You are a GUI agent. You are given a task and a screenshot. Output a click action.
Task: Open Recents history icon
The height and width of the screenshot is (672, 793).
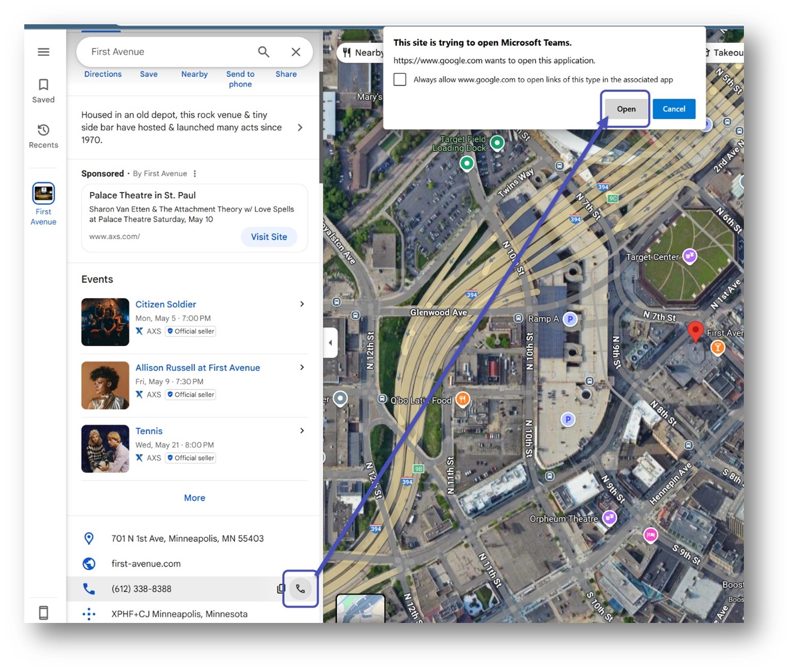[43, 130]
